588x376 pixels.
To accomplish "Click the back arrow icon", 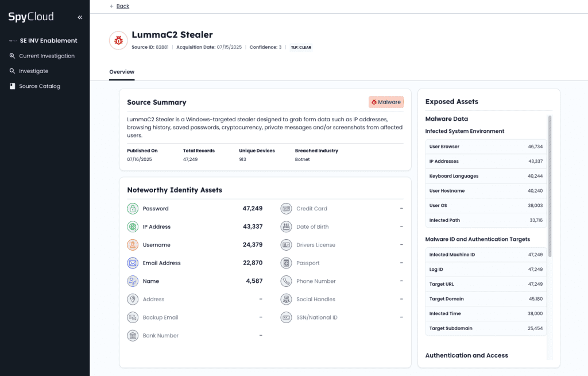I will point(111,6).
